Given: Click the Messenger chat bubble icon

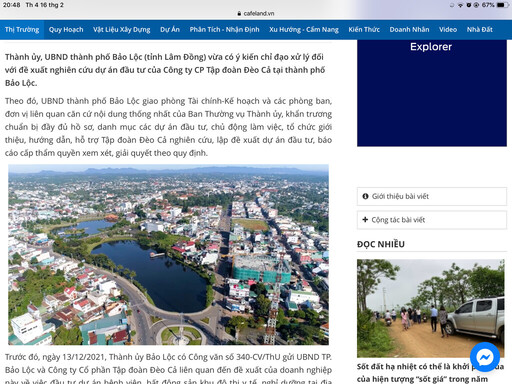Looking at the screenshot, I should (x=485, y=357).
